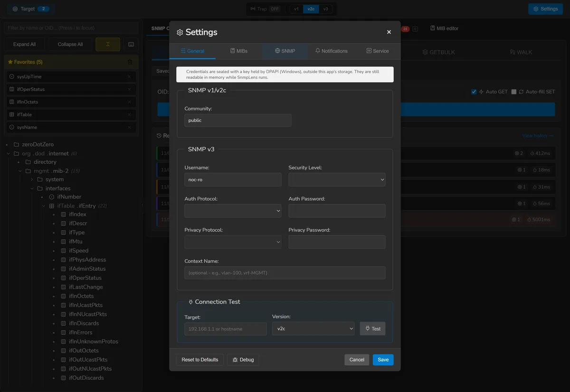570x392 pixels.
Task: Remove ifOperStatus favorite with its X
Action: [x=129, y=89]
